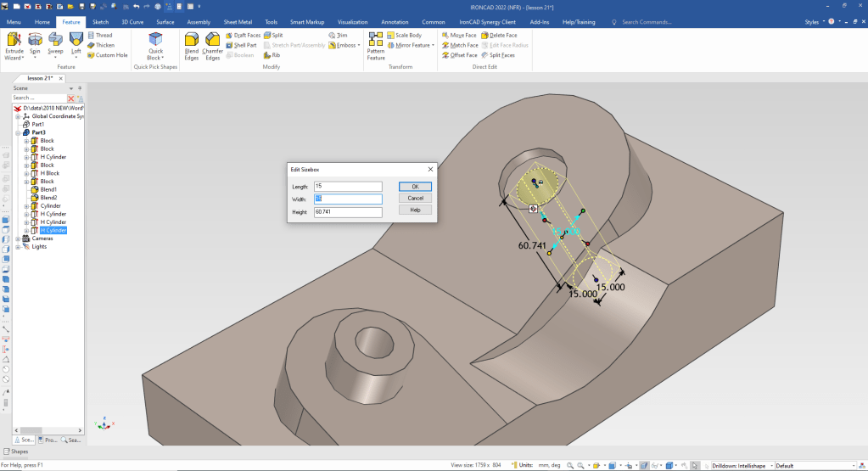Clear the Scene search with red X
Screen dimensions: 868x471
click(x=71, y=98)
